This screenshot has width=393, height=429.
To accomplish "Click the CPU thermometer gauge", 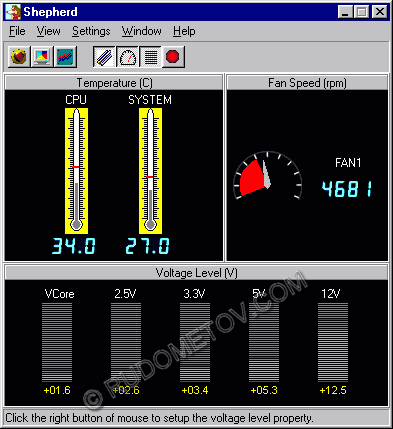I will [76, 171].
